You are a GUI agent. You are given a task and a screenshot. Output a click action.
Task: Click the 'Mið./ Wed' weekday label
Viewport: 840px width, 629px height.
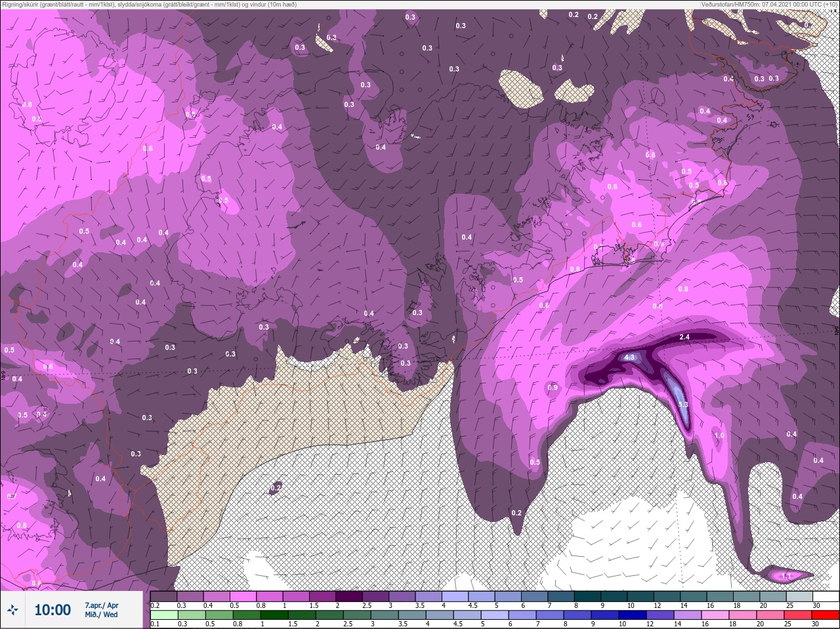tap(101, 615)
